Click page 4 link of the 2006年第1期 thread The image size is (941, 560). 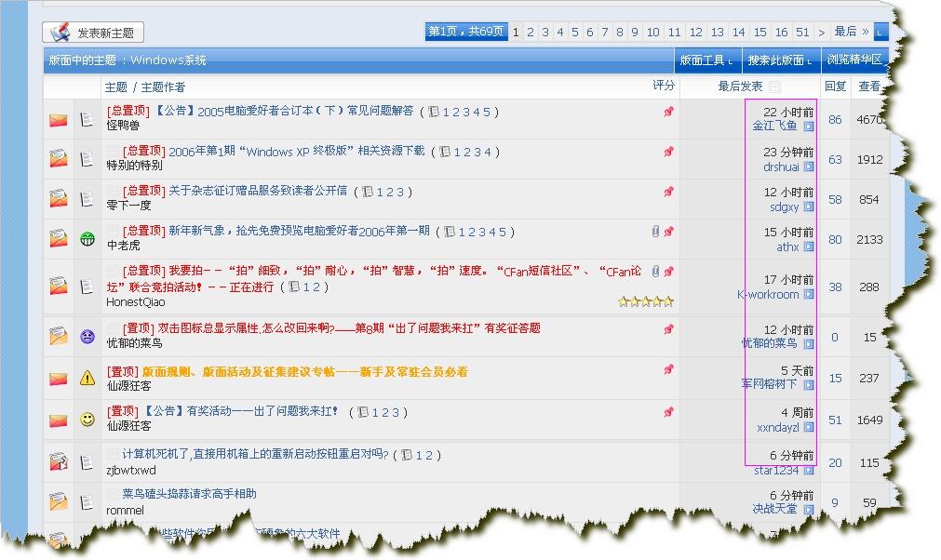coord(488,153)
